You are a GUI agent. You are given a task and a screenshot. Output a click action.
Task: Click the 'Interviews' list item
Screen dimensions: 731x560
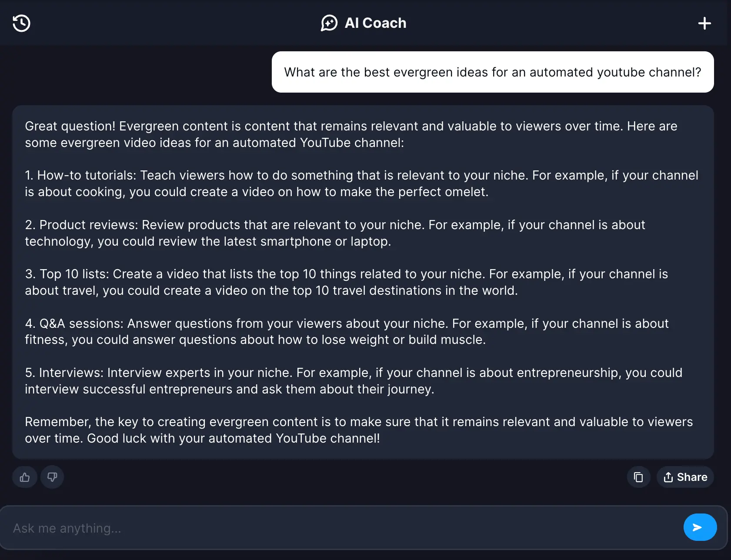(x=353, y=381)
